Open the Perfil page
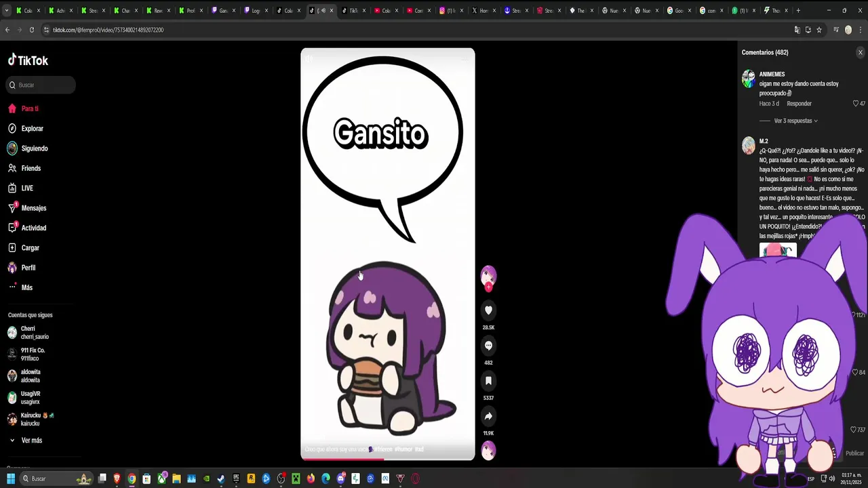The image size is (868, 488). click(x=28, y=268)
